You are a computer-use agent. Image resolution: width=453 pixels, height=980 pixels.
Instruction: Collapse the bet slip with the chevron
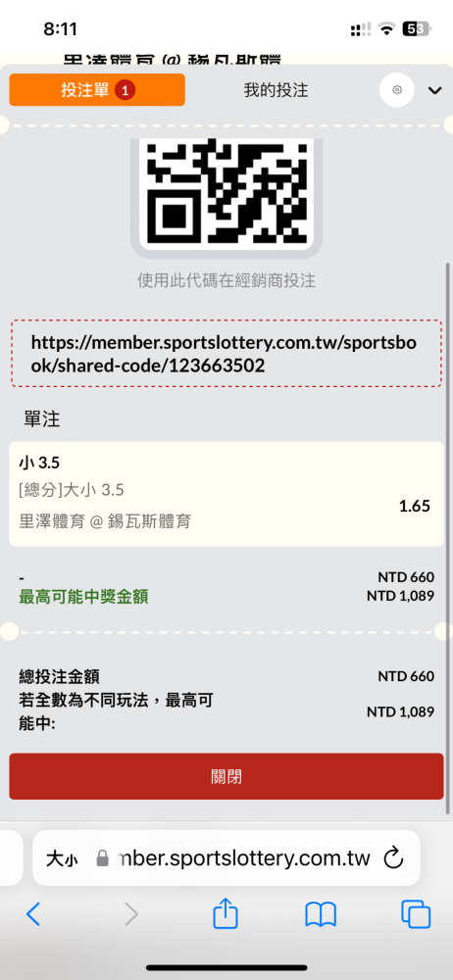[x=434, y=90]
